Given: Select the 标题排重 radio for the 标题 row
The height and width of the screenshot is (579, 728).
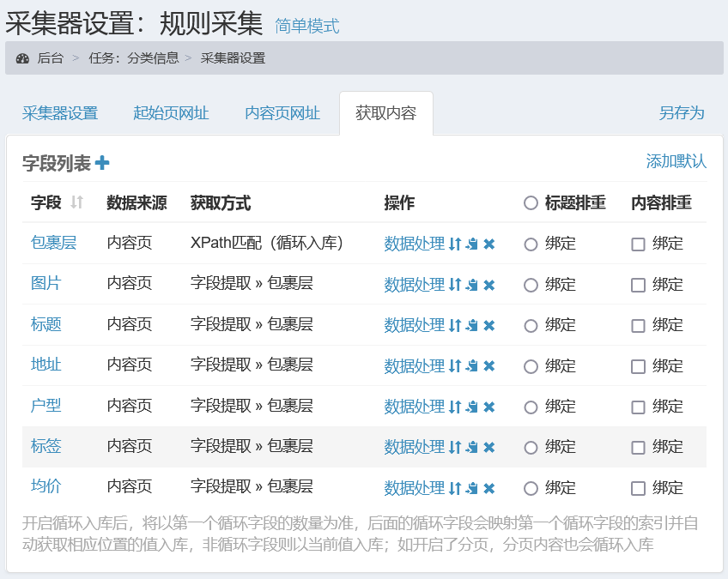Looking at the screenshot, I should (x=531, y=325).
